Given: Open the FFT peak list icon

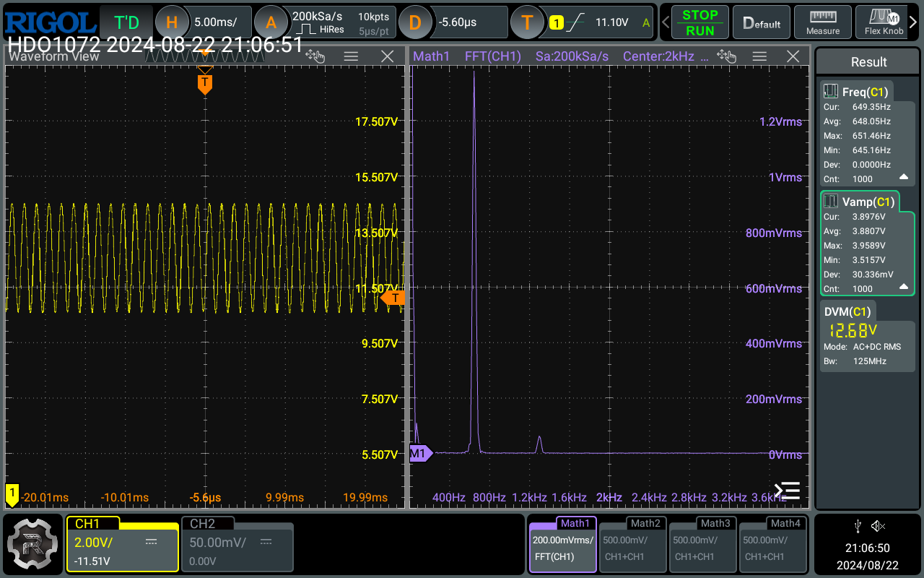Looking at the screenshot, I should 787,491.
